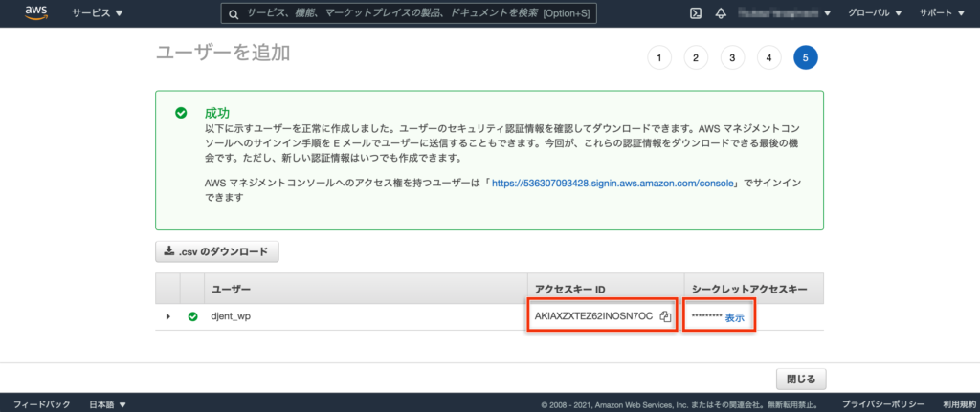Click the green success checkmark icon

181,113
